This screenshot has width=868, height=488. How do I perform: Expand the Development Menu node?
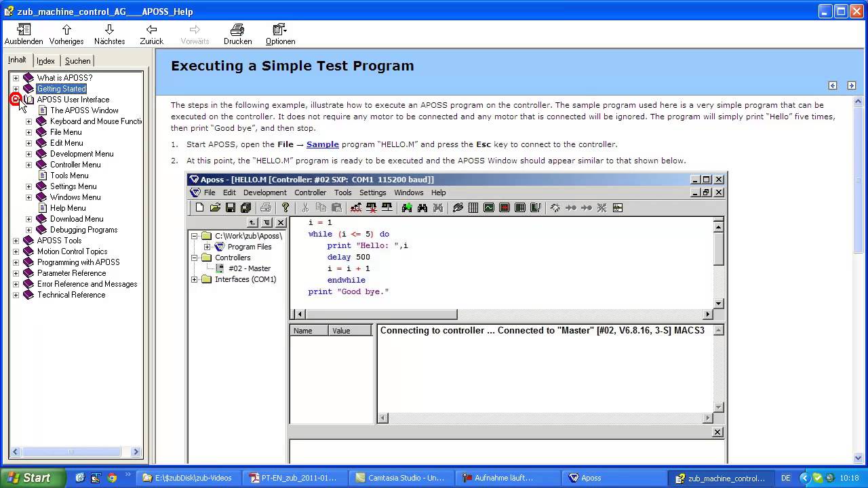pyautogui.click(x=28, y=154)
